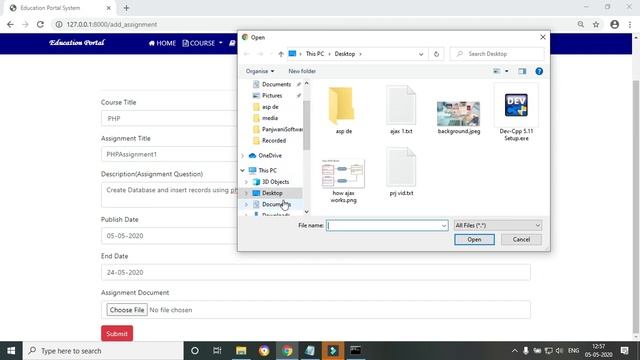Expand the OneDrive tree node
The width and height of the screenshot is (640, 360).
pos(242,156)
